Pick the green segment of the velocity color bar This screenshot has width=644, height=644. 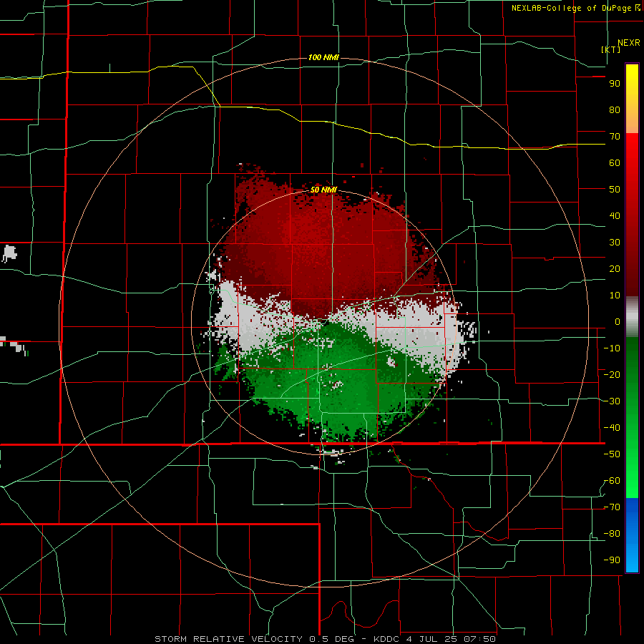pyautogui.click(x=632, y=417)
